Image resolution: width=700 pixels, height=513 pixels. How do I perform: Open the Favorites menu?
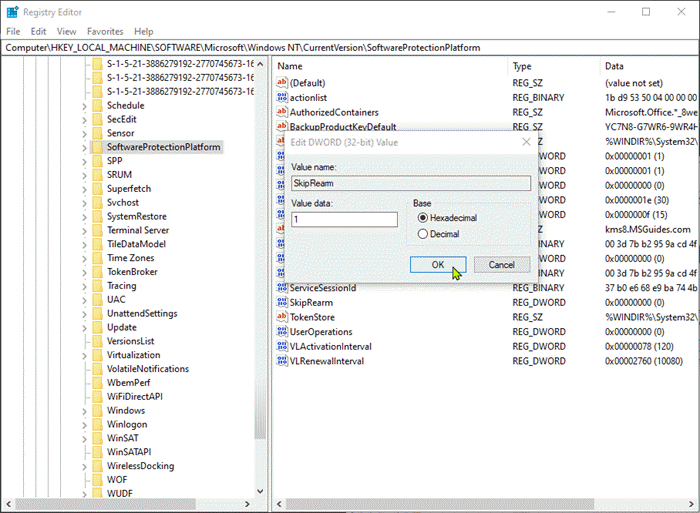point(105,32)
